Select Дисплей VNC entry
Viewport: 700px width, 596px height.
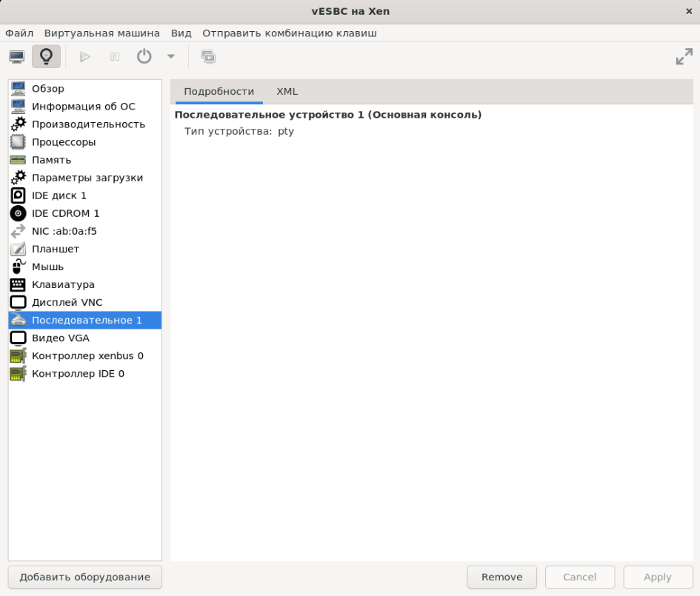[x=85, y=303]
